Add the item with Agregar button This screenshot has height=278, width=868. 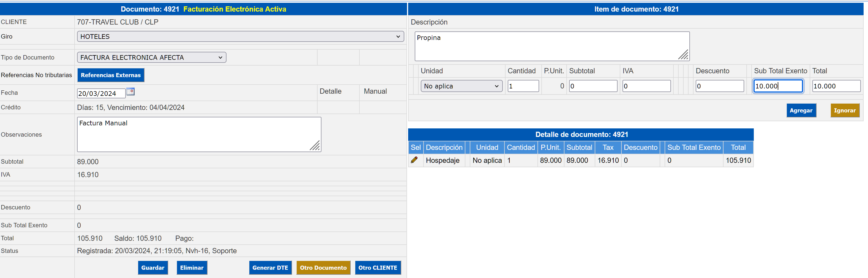click(801, 110)
